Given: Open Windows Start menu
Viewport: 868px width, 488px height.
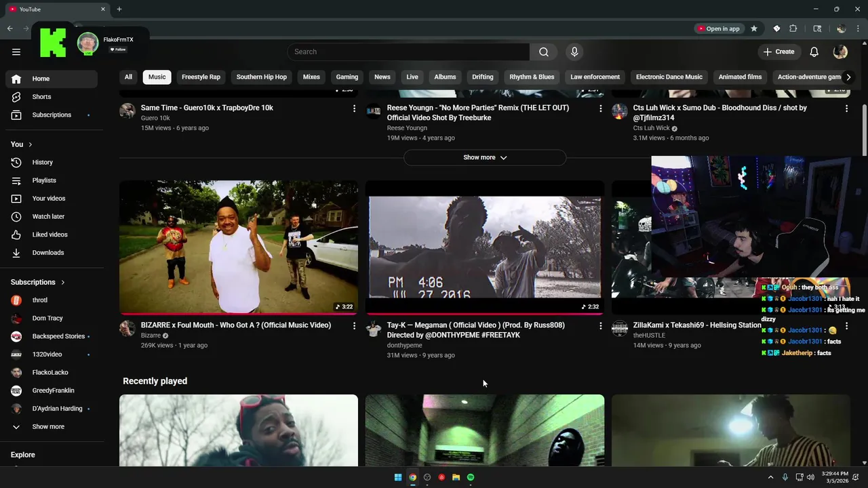Looking at the screenshot, I should point(398,477).
